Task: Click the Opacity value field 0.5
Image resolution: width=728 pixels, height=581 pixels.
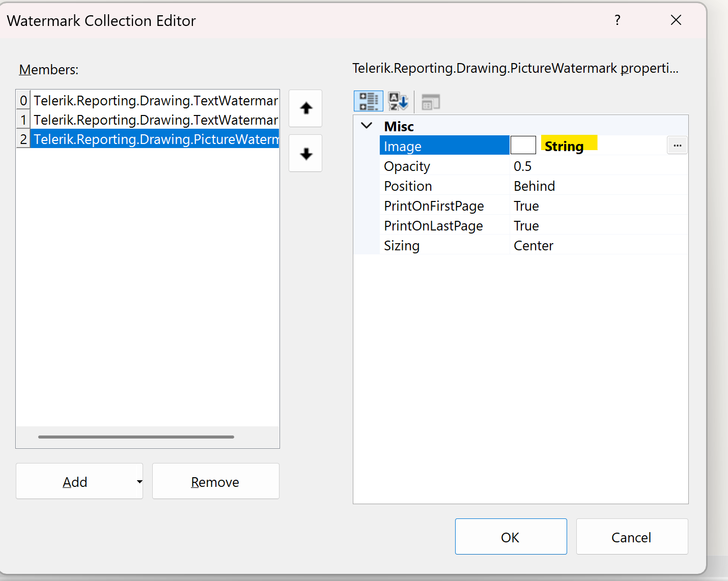Action: click(x=522, y=166)
